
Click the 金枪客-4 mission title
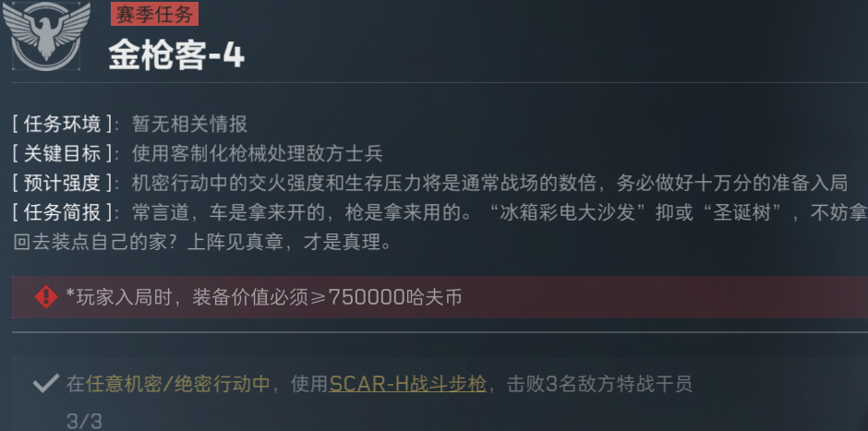[176, 56]
